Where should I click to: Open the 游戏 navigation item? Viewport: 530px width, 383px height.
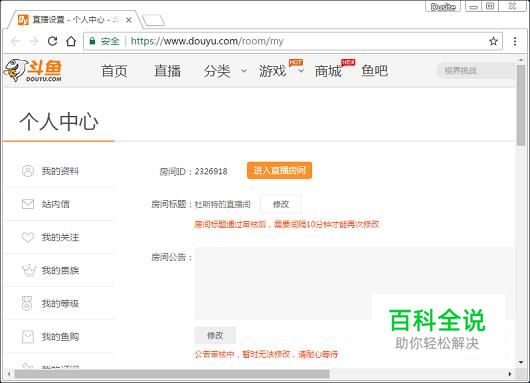tap(272, 71)
